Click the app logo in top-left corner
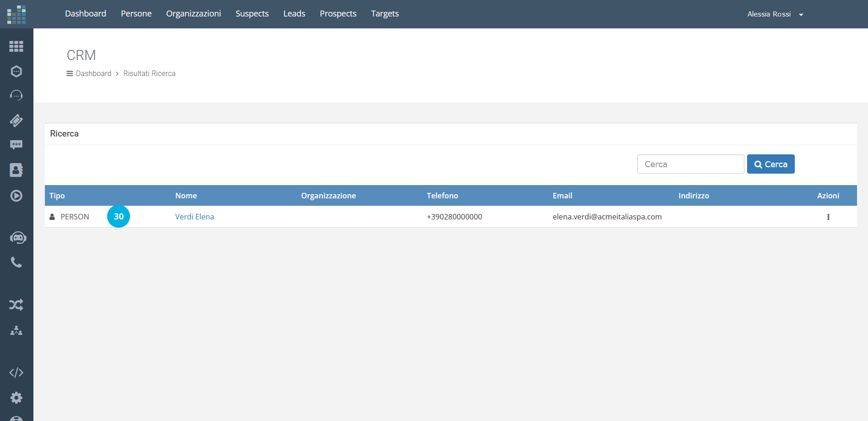868x421 pixels. (x=16, y=14)
